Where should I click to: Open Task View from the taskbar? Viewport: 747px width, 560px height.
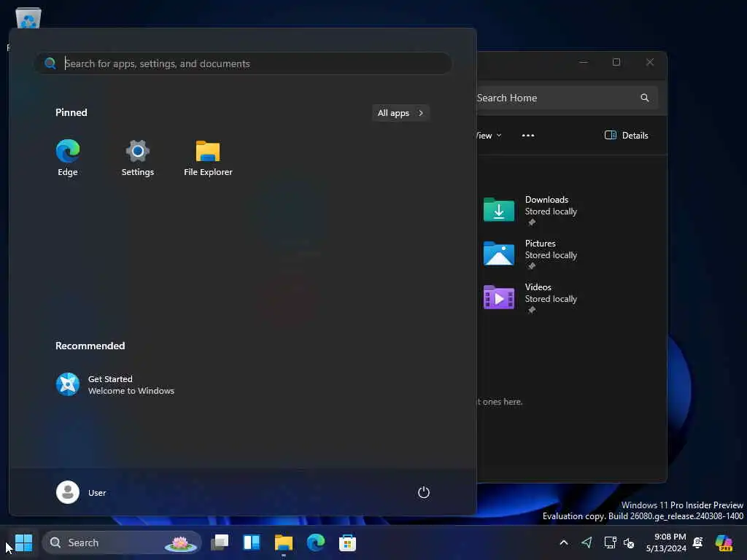pyautogui.click(x=220, y=542)
